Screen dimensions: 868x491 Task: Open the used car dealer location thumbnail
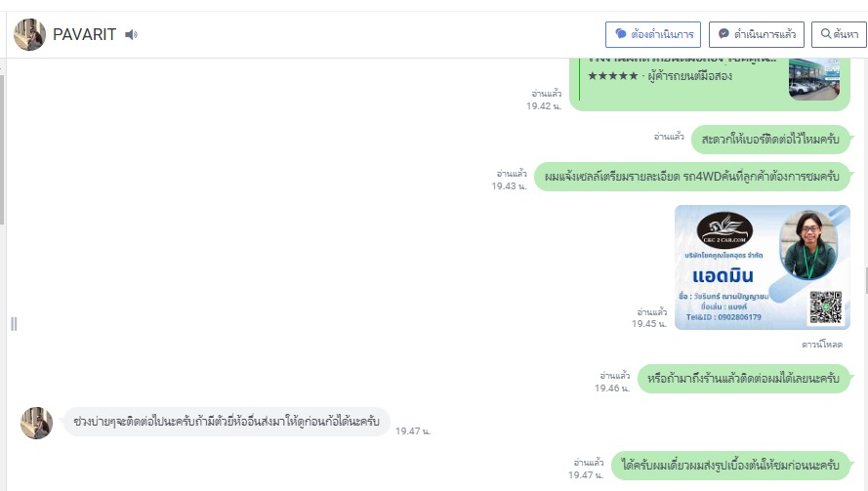(813, 79)
